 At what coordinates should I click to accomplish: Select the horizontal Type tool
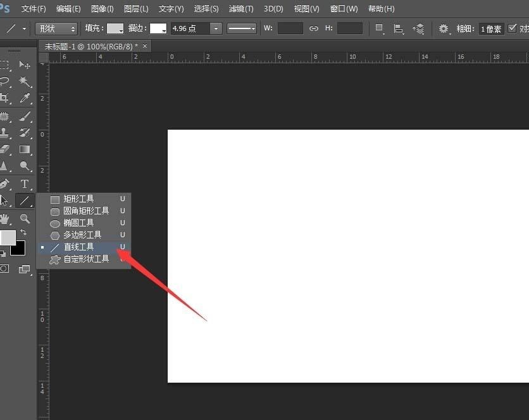pos(25,184)
